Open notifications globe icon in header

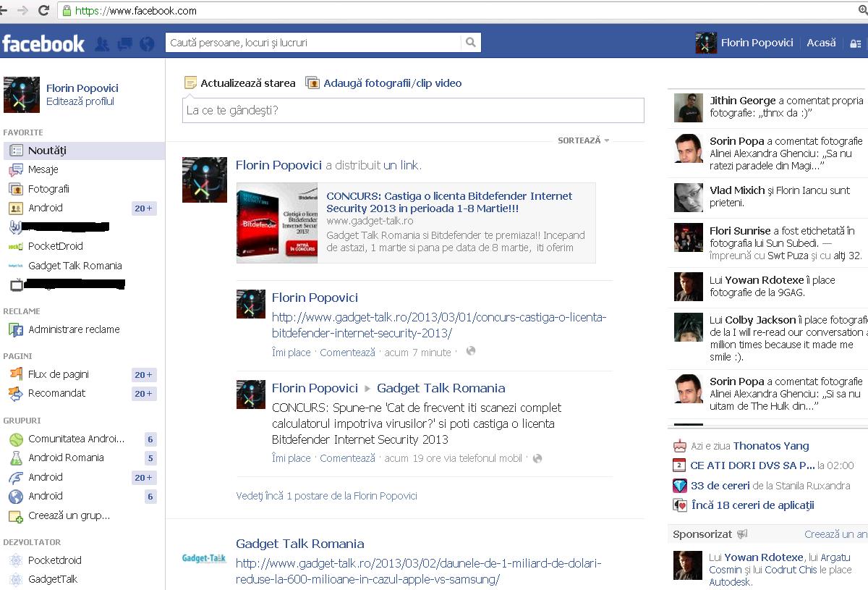147,43
